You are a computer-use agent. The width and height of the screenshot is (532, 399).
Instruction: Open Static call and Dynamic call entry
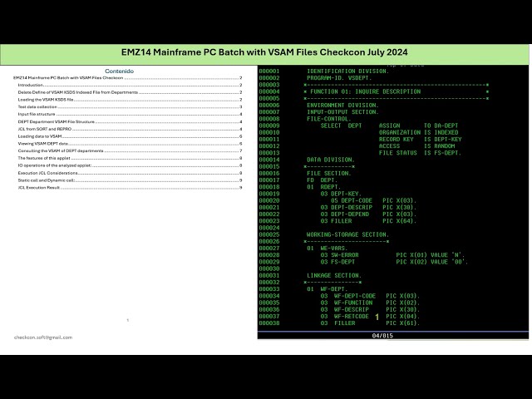click(x=130, y=180)
